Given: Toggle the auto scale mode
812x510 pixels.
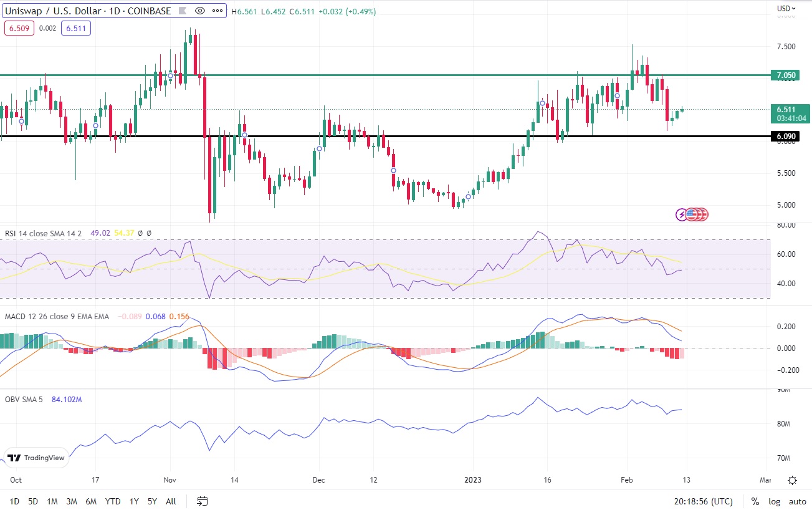Looking at the screenshot, I should tap(797, 501).
